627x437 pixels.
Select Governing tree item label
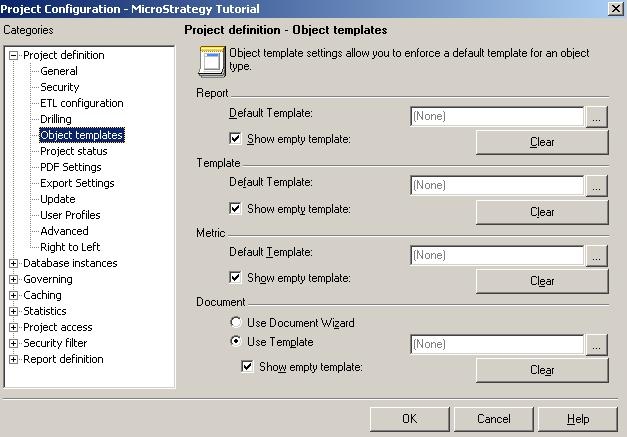coord(48,279)
